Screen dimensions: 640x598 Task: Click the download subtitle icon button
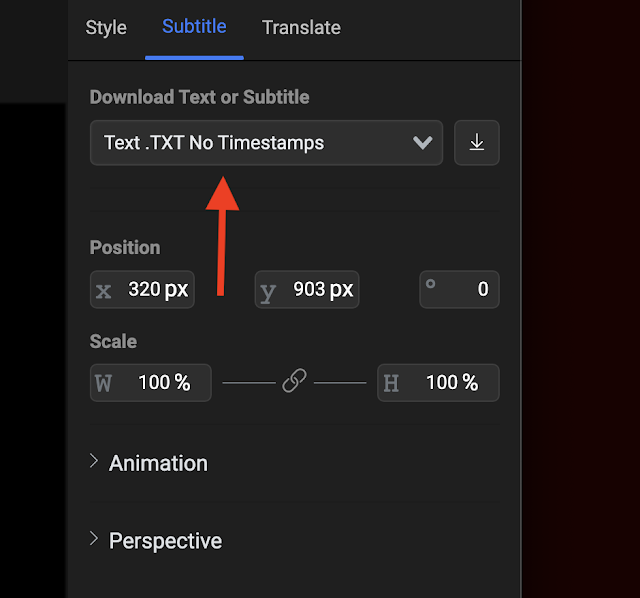click(x=477, y=143)
